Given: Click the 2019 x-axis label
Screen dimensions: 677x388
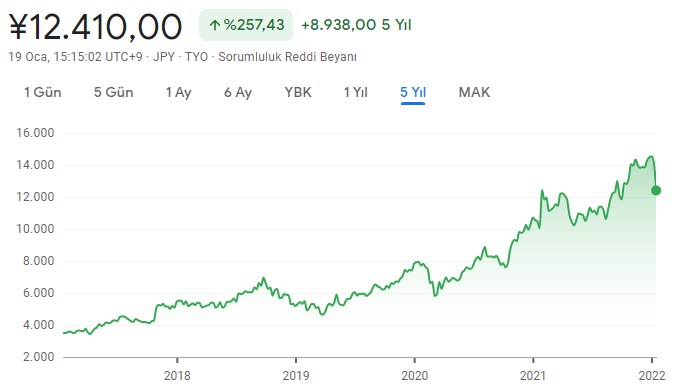Looking at the screenshot, I should coord(296,375).
